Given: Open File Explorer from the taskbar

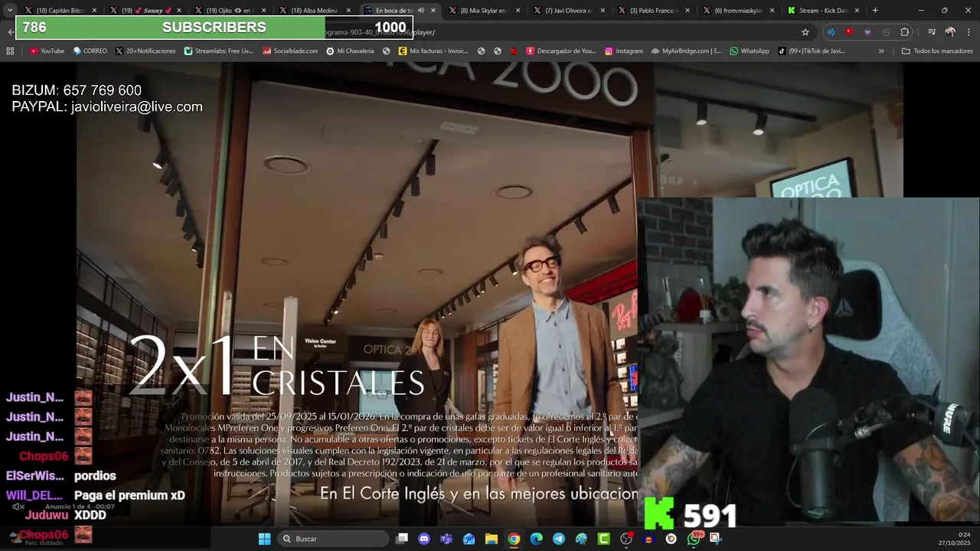Looking at the screenshot, I should click(492, 539).
